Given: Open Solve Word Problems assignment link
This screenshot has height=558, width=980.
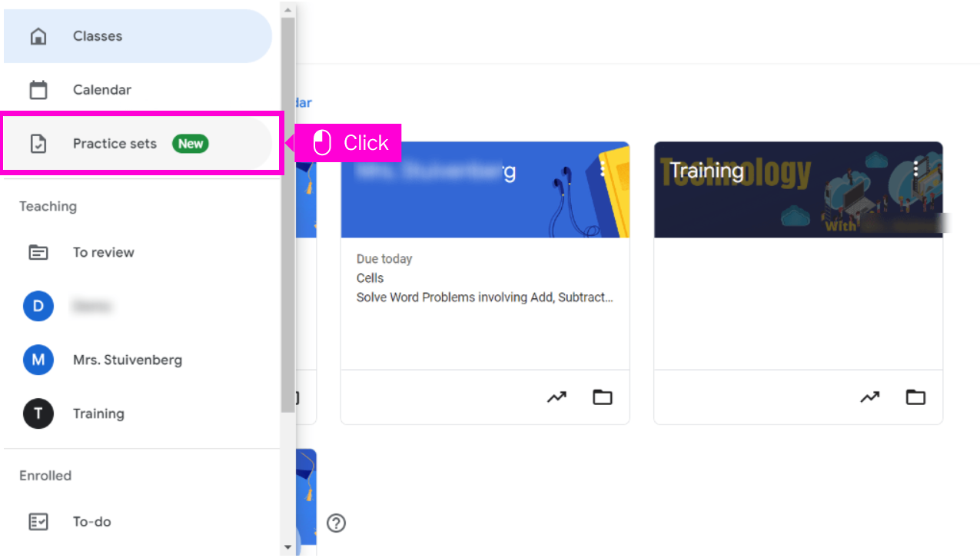Looking at the screenshot, I should pyautogui.click(x=484, y=297).
